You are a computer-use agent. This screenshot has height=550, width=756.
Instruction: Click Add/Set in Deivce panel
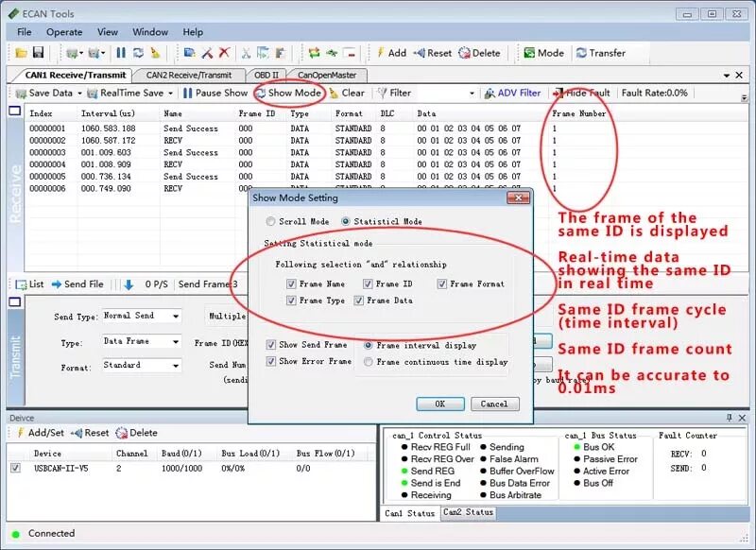[41, 433]
